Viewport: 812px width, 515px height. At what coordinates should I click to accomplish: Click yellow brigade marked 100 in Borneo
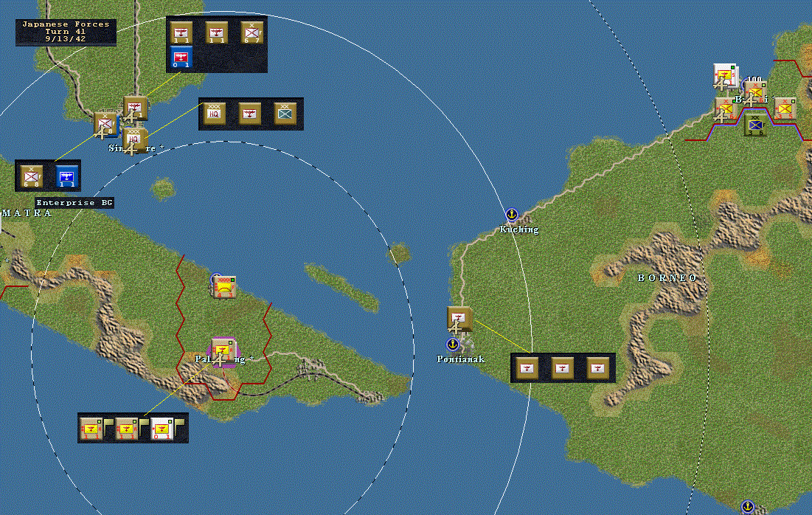(x=755, y=92)
